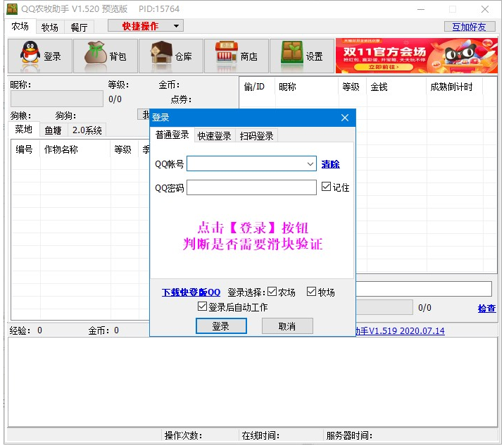
Task: Toggle 登录后自动工作 checkbox
Action: click(203, 307)
